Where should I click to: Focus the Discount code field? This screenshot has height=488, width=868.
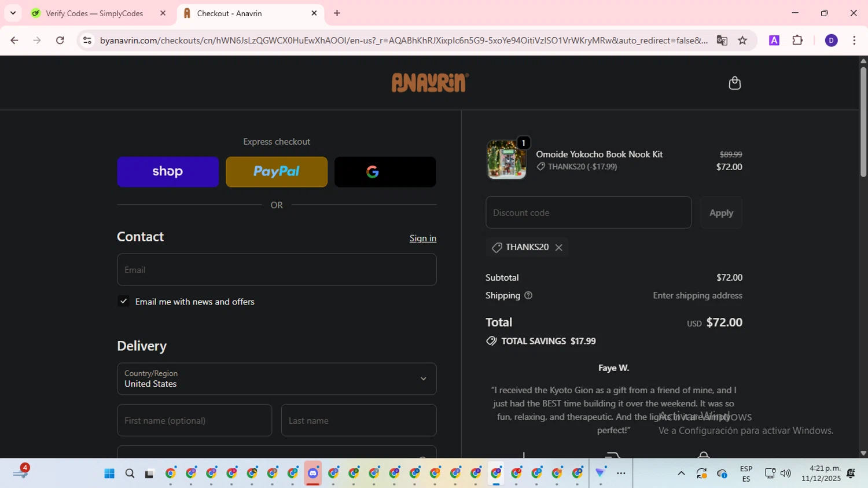pyautogui.click(x=589, y=212)
